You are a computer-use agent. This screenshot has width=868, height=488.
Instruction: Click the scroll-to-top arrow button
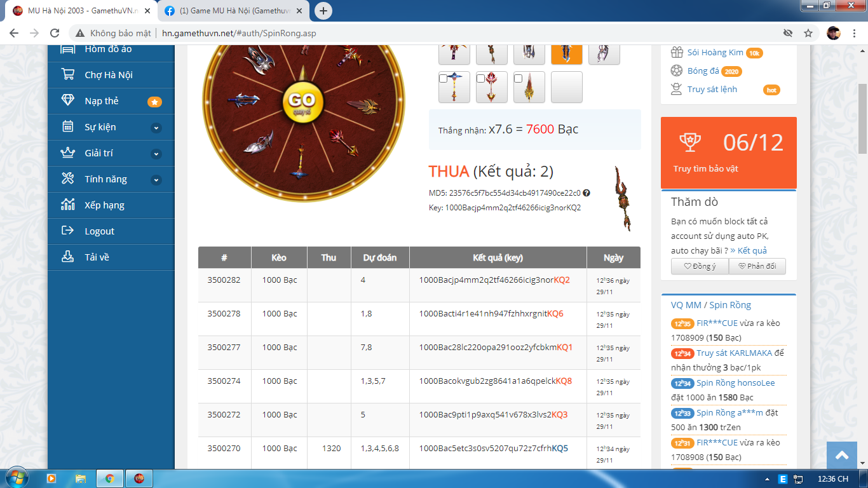[x=842, y=455]
